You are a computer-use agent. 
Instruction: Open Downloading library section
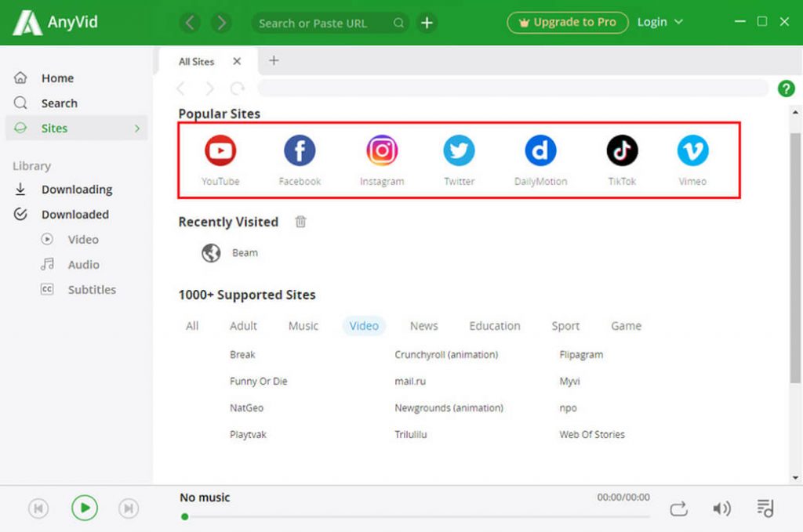[x=77, y=190]
